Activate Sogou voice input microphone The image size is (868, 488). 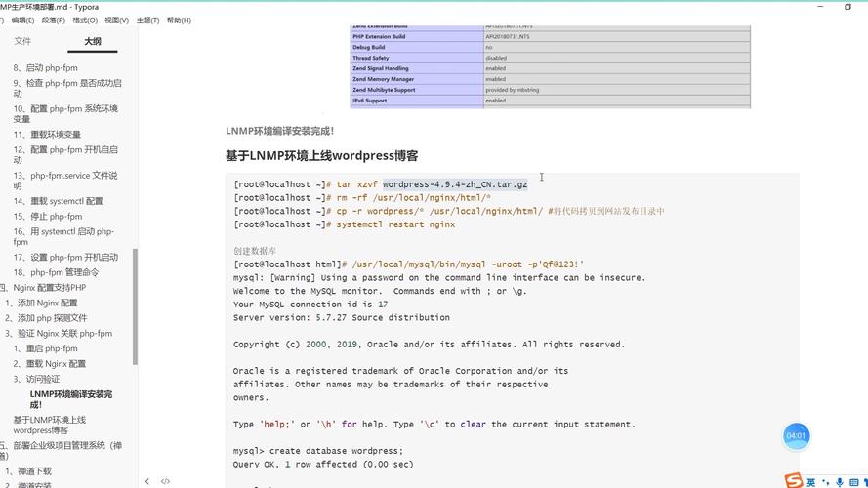point(840,482)
